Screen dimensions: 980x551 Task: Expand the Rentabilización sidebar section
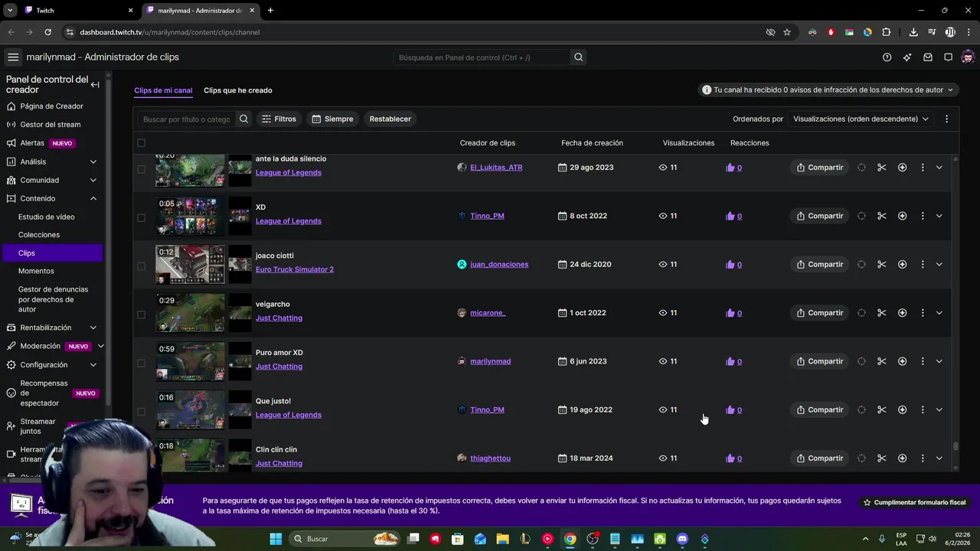pyautogui.click(x=93, y=328)
